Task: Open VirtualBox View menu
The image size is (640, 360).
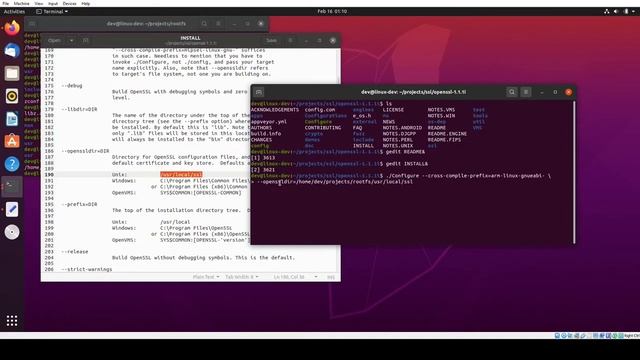Action: (38, 3)
